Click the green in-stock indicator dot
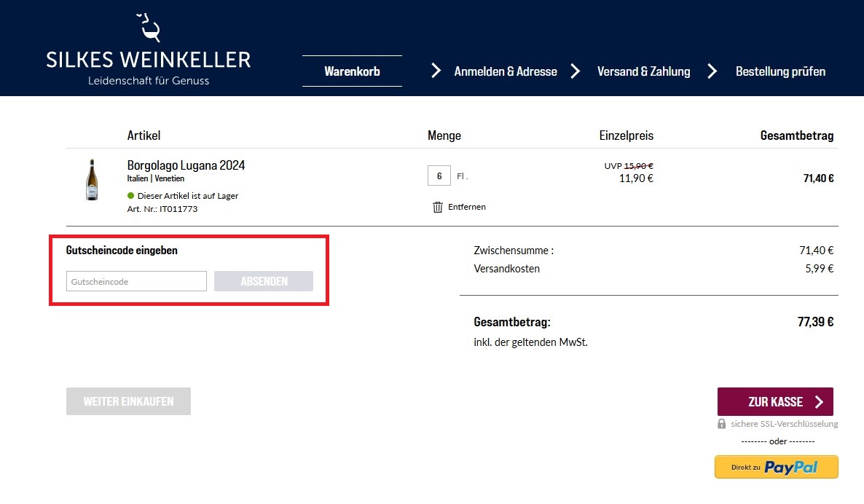Screen dimensions: 864x504 (130, 195)
